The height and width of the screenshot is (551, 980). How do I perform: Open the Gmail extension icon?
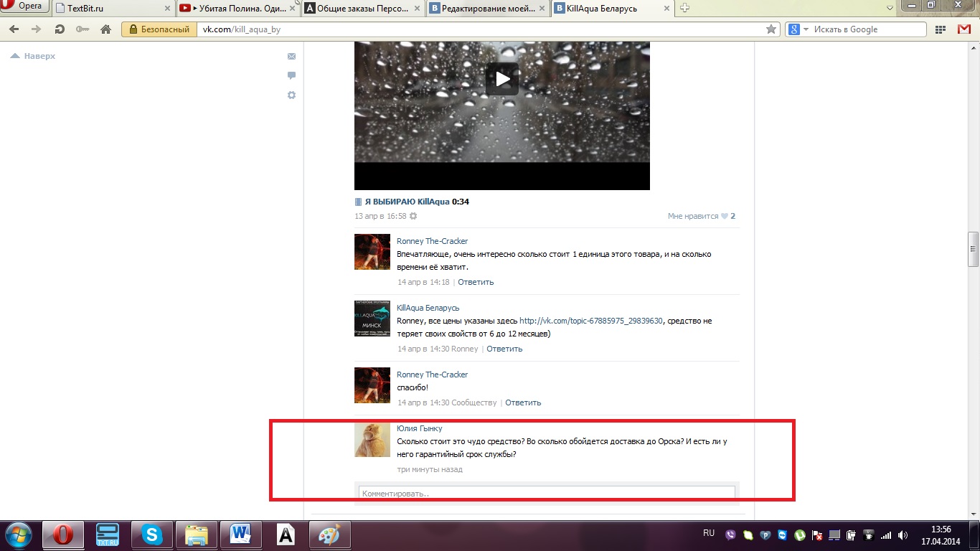pyautogui.click(x=963, y=29)
